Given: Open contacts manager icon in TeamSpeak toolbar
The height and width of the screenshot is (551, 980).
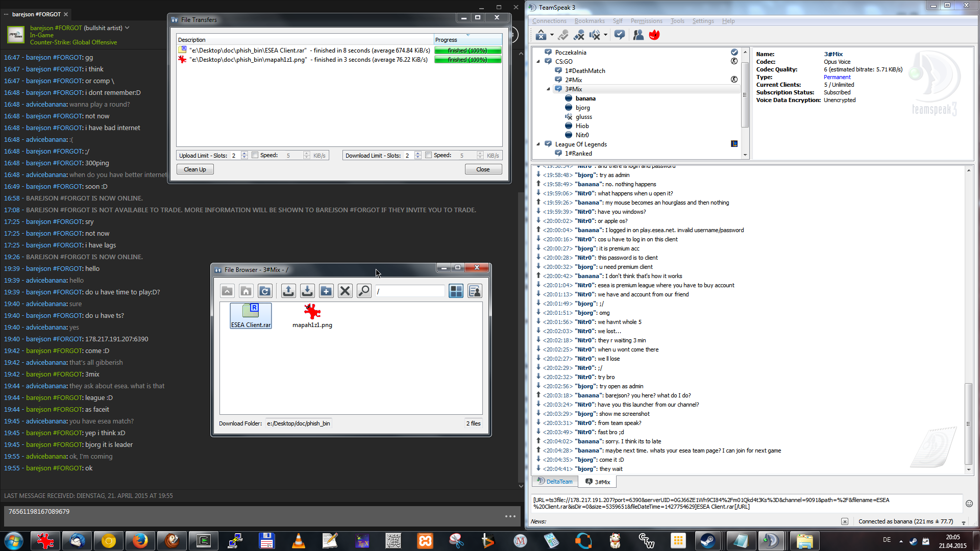Looking at the screenshot, I should point(638,35).
